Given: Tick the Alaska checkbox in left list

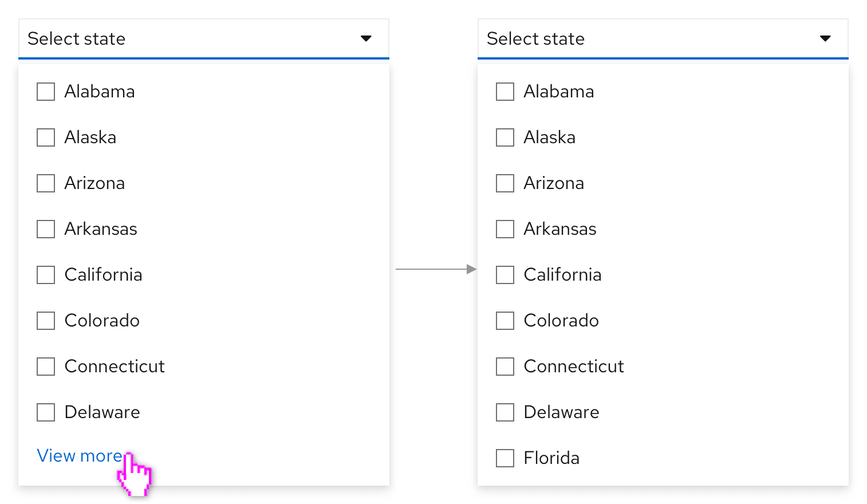Looking at the screenshot, I should pos(46,137).
